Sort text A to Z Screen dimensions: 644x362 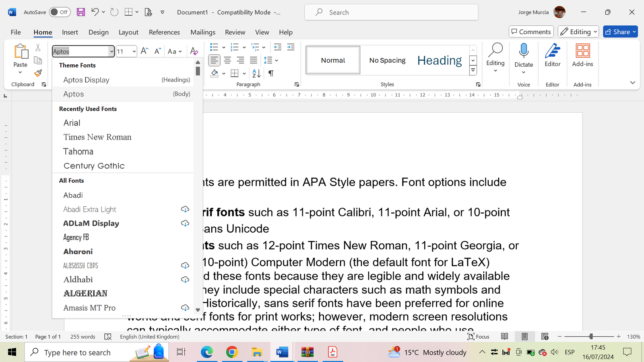pyautogui.click(x=256, y=73)
